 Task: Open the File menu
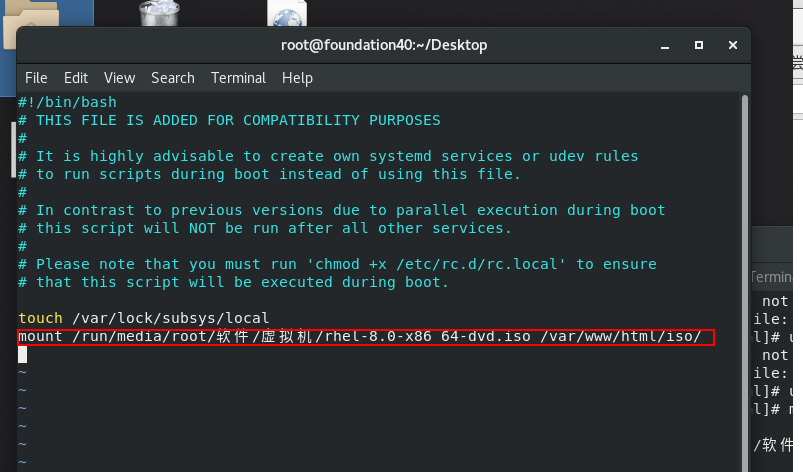tap(36, 78)
